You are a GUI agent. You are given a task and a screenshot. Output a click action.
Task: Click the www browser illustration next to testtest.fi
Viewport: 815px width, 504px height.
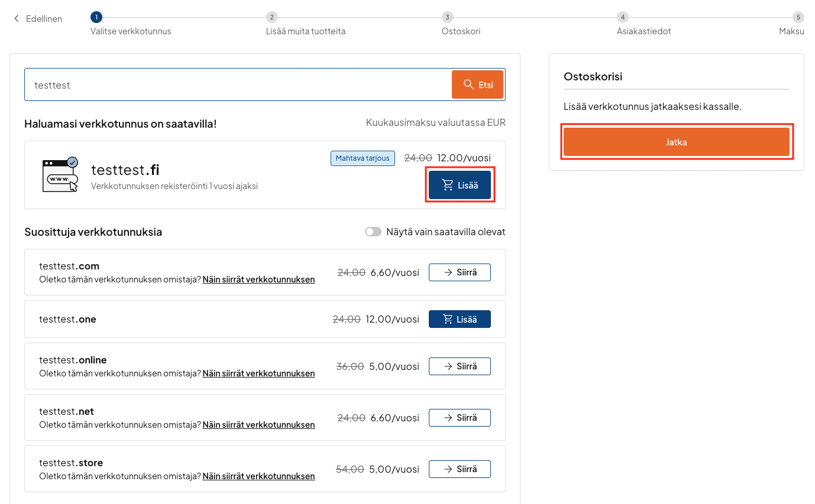pyautogui.click(x=60, y=175)
